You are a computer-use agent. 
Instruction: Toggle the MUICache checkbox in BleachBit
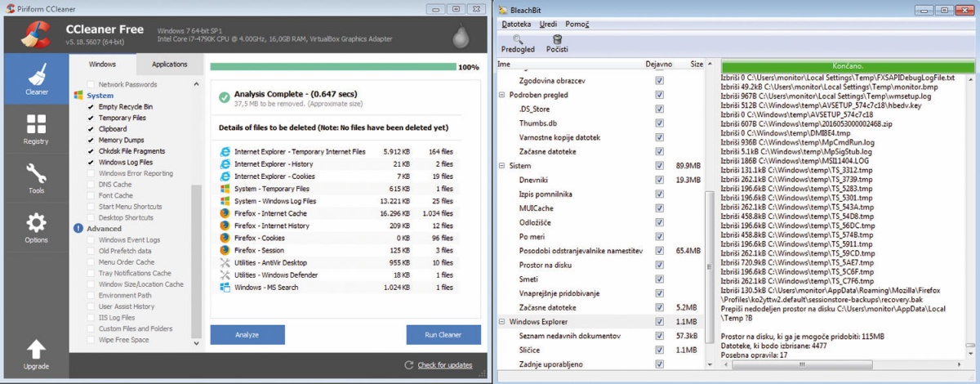point(659,208)
